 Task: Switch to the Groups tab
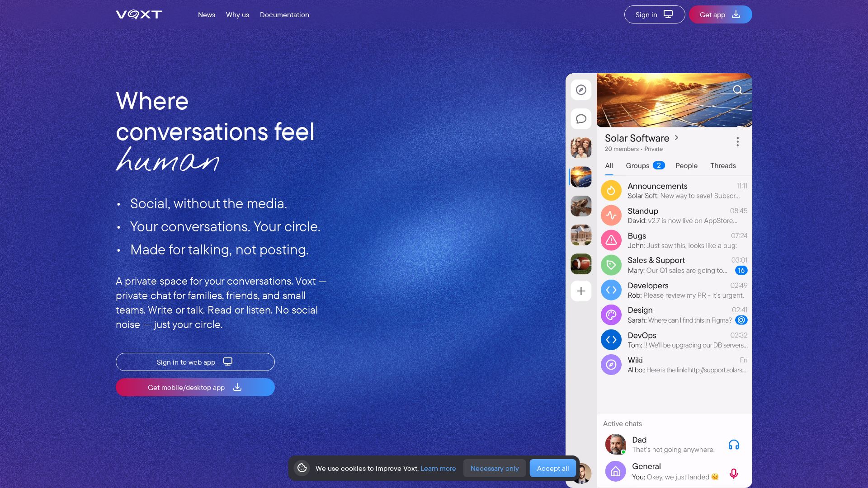coord(645,166)
